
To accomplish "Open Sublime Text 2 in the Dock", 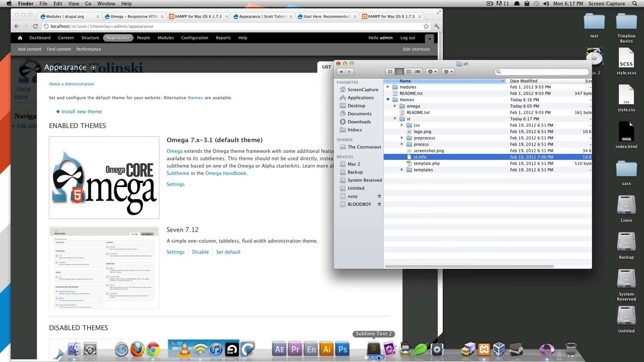I will pos(373,349).
